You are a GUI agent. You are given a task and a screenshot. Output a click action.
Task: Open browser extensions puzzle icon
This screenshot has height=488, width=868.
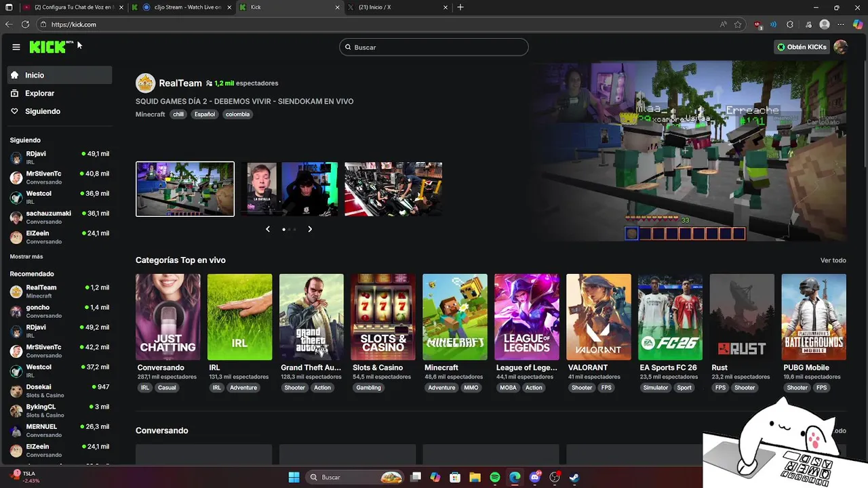click(790, 24)
